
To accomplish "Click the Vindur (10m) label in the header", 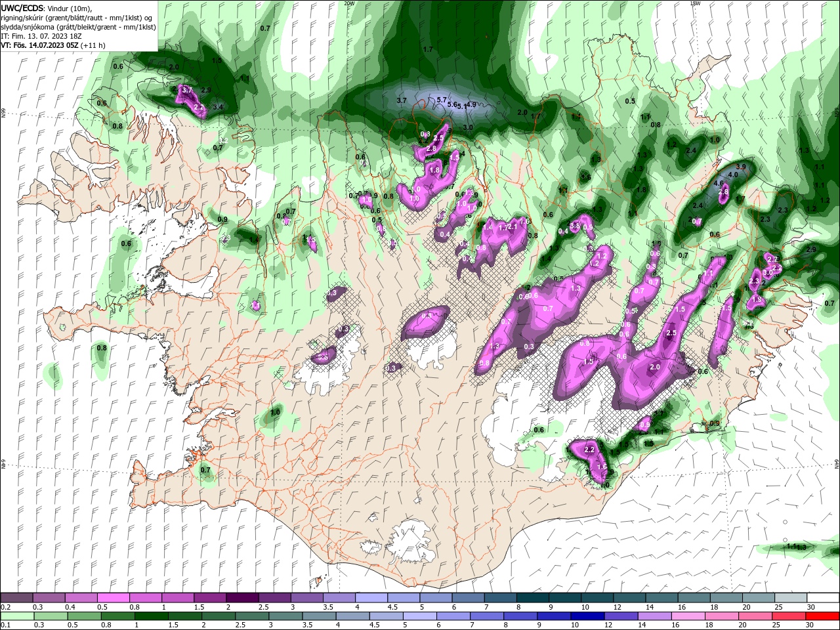I will (x=70, y=9).
